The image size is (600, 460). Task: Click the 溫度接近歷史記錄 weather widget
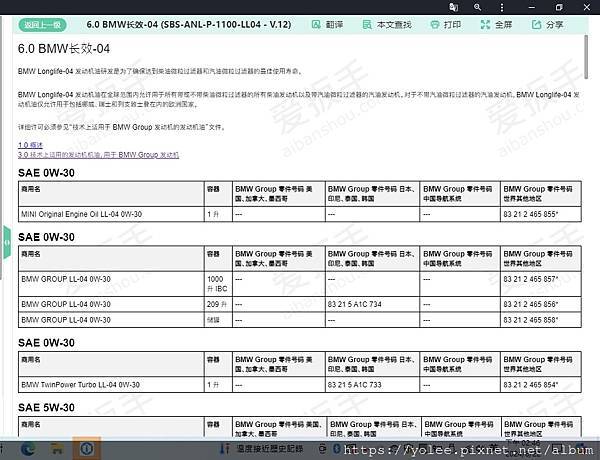pos(262,448)
